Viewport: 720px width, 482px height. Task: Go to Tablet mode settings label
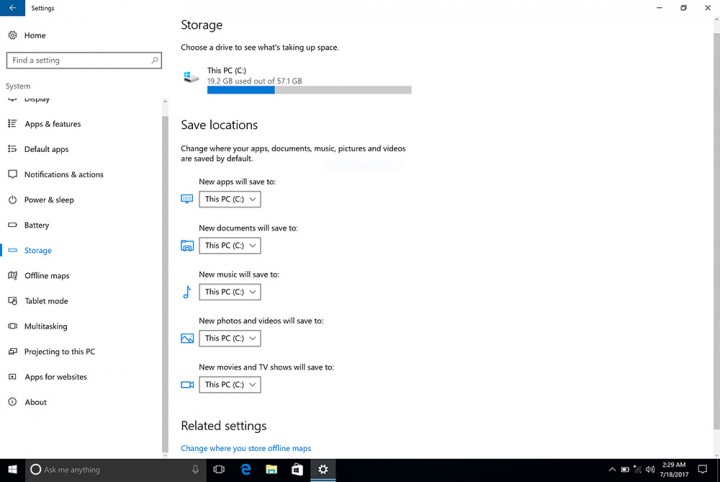[x=46, y=301]
